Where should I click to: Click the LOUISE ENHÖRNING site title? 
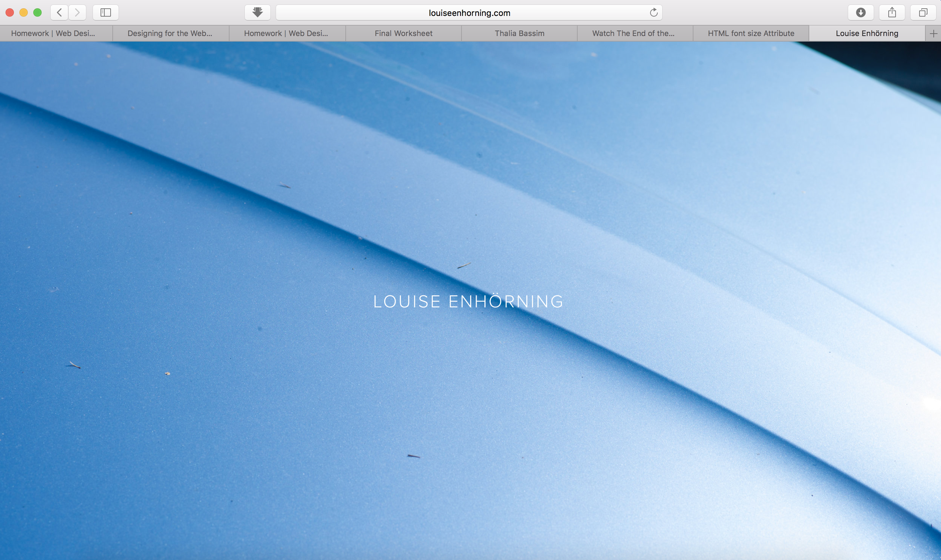468,301
